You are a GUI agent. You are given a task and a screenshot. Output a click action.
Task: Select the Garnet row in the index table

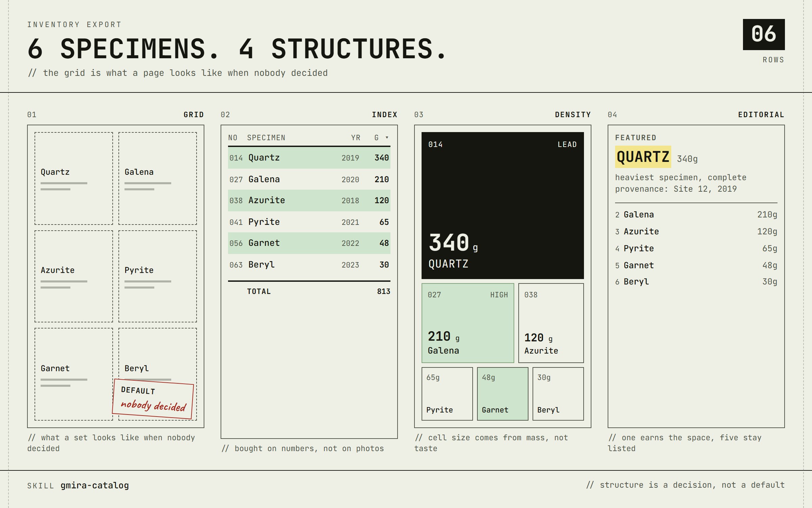point(309,243)
